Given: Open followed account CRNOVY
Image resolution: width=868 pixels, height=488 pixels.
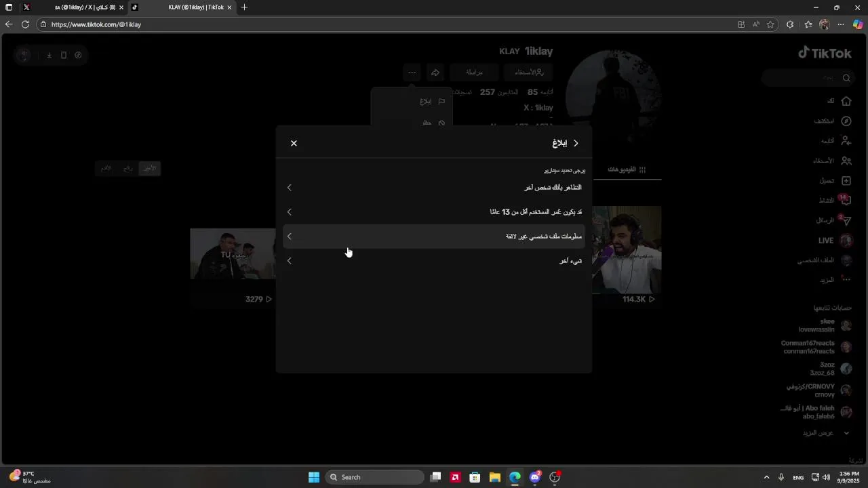Looking at the screenshot, I should point(818,390).
